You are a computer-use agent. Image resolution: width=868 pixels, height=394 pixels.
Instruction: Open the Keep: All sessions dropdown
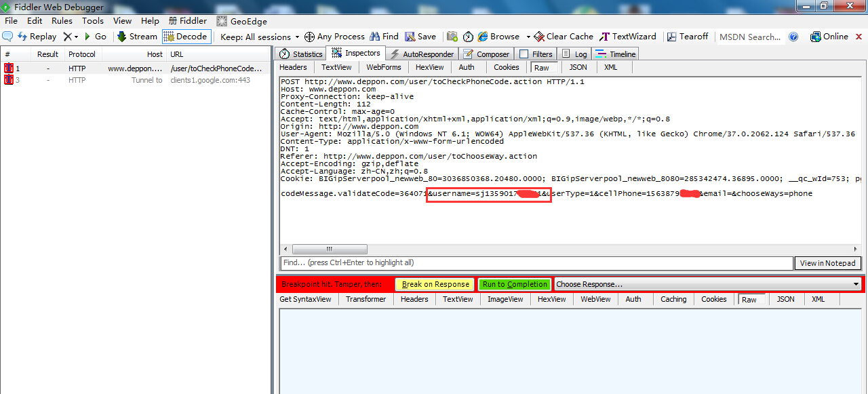tap(260, 37)
